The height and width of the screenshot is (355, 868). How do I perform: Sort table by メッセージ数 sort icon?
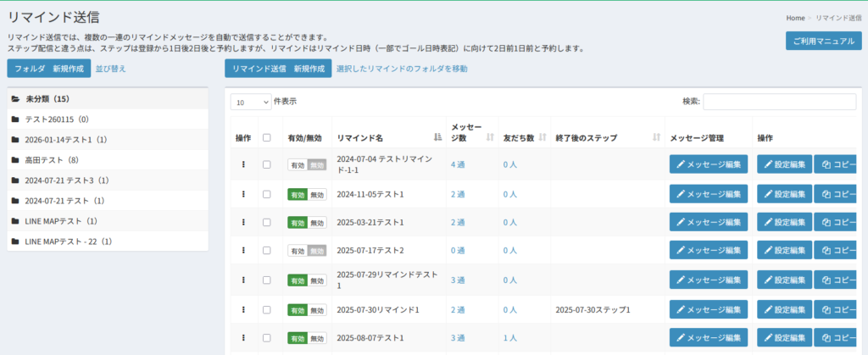pos(489,137)
